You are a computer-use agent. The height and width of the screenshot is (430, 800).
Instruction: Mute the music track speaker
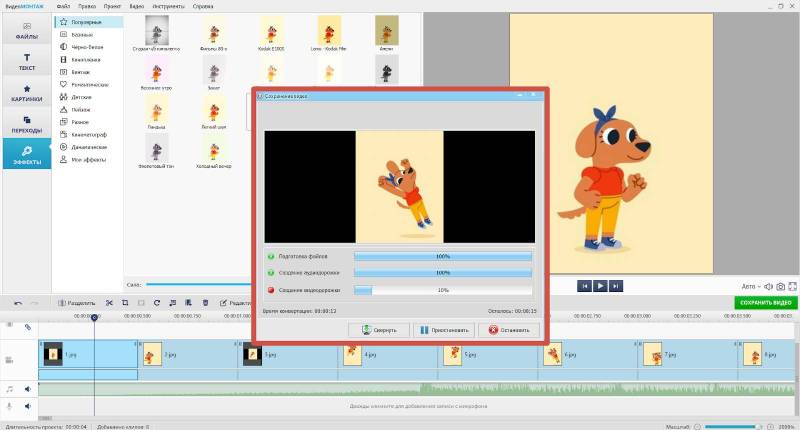(x=28, y=389)
